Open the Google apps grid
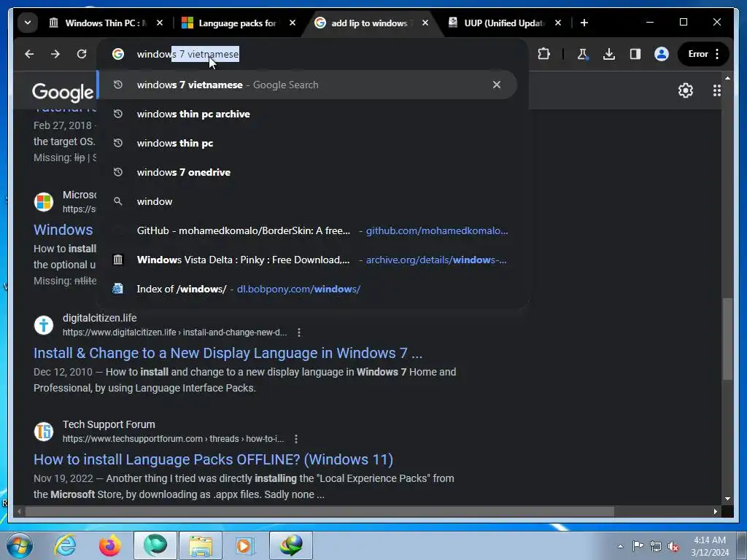747x560 pixels. (716, 90)
